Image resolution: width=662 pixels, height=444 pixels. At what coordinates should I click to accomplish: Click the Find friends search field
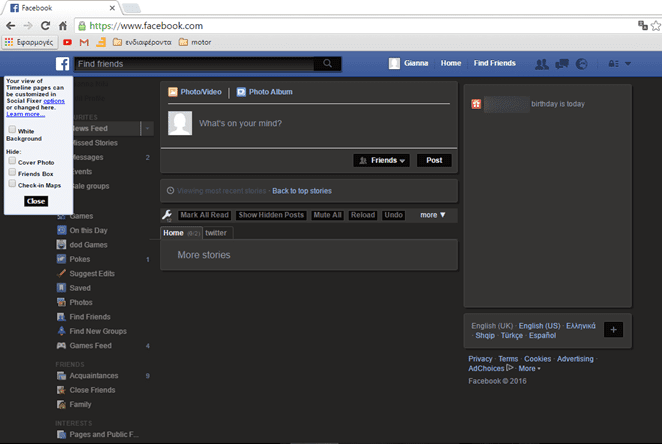point(194,64)
